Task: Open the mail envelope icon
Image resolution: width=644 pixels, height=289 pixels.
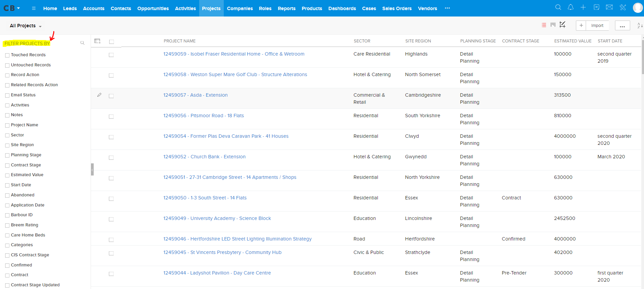Action: [x=609, y=7]
